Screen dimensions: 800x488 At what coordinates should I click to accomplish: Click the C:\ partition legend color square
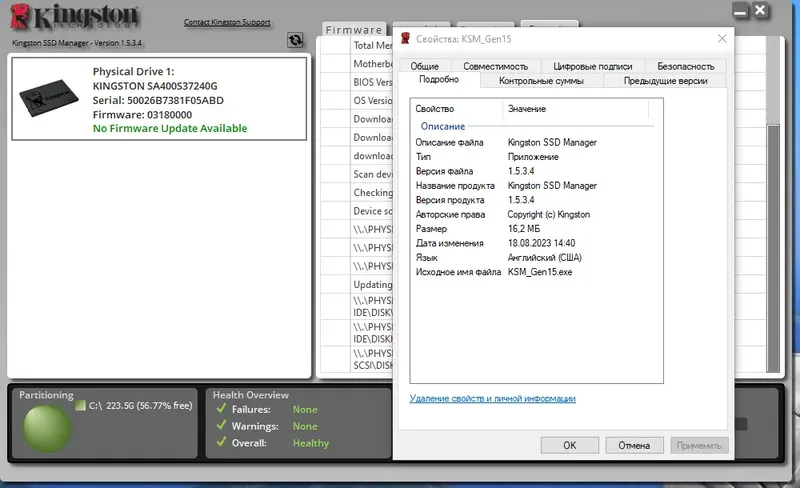point(80,406)
